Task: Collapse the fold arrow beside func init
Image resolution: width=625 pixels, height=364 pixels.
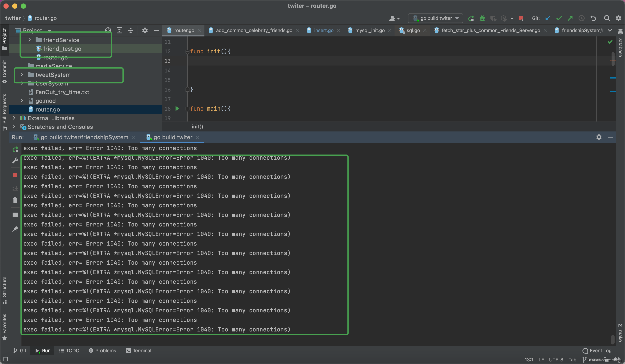Action: point(187,51)
